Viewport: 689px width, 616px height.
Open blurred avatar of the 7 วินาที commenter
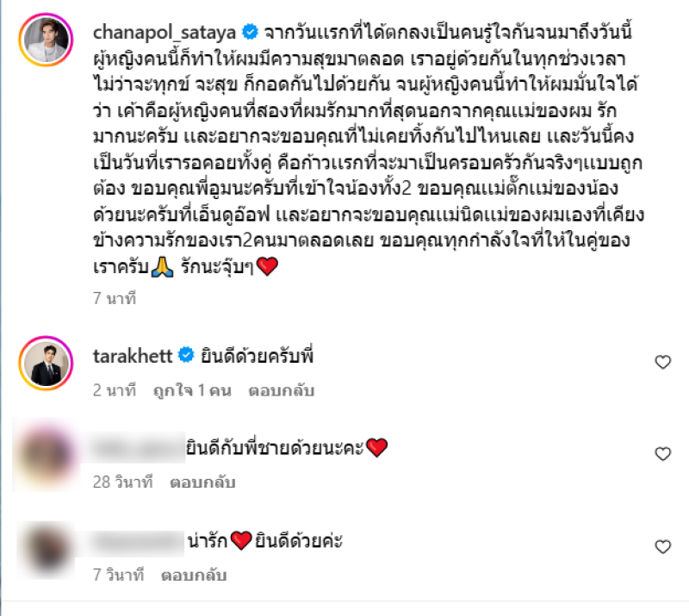pyautogui.click(x=47, y=550)
